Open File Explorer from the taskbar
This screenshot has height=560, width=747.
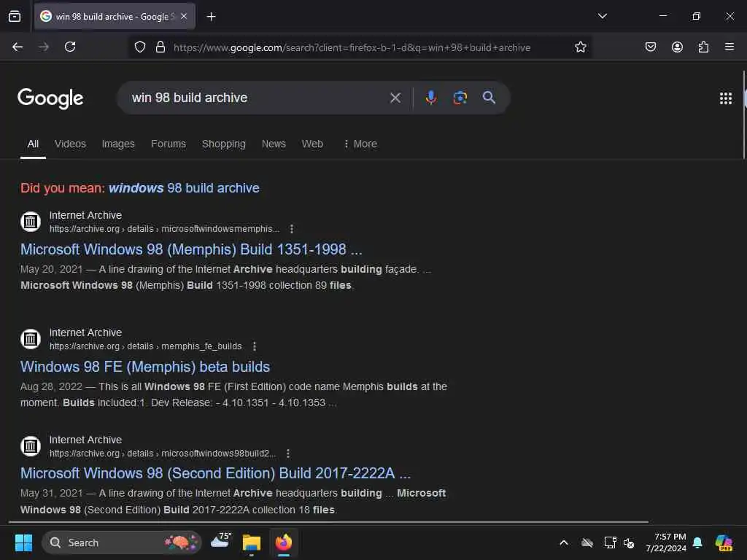point(251,542)
